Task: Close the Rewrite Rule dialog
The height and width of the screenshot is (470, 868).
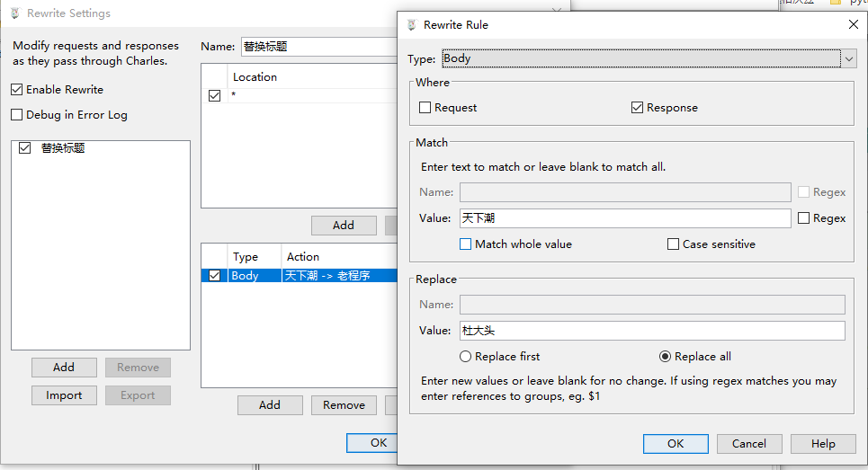Action: (x=853, y=25)
